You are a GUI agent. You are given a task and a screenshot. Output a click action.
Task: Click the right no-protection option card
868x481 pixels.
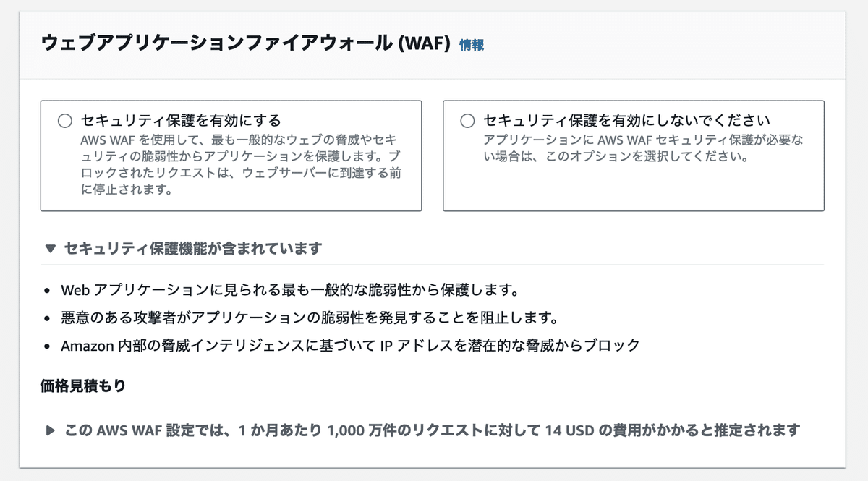coord(634,156)
